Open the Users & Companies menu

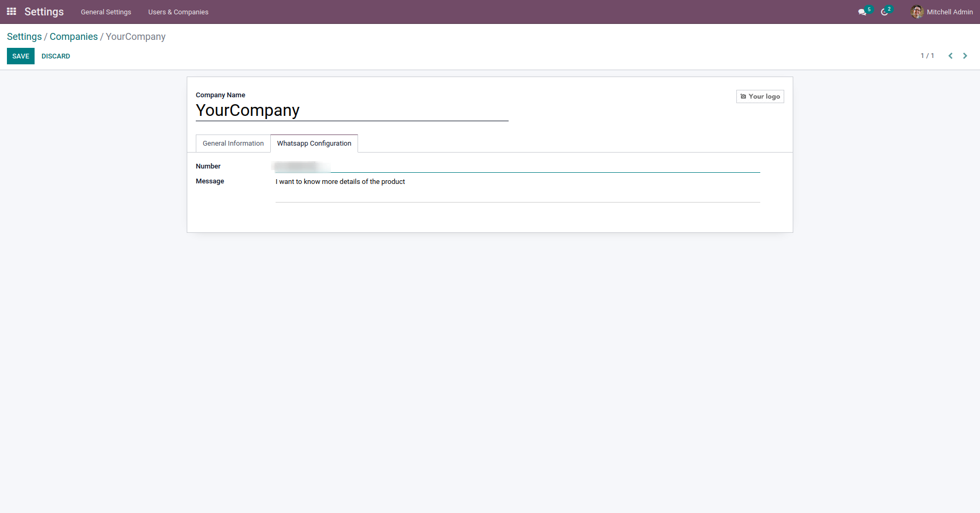tap(178, 12)
